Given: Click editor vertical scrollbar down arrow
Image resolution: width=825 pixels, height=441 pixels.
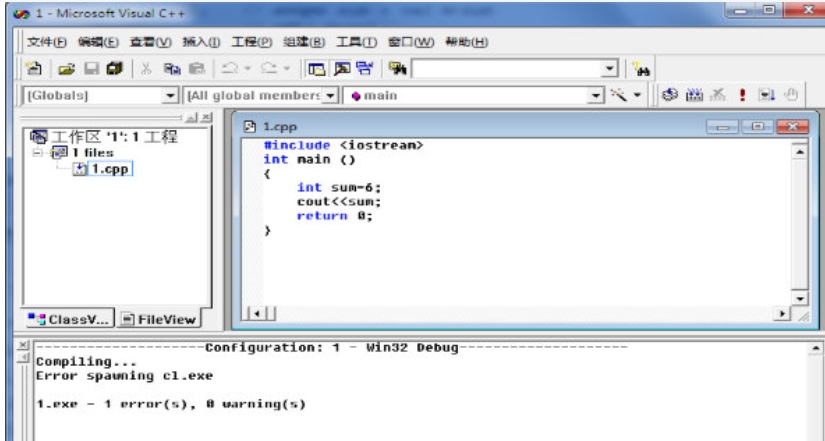Looking at the screenshot, I should pos(800,298).
